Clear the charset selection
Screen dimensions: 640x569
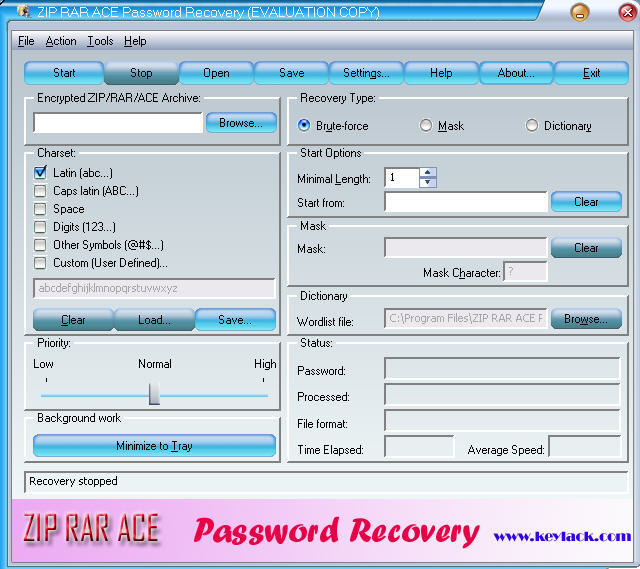point(73,320)
